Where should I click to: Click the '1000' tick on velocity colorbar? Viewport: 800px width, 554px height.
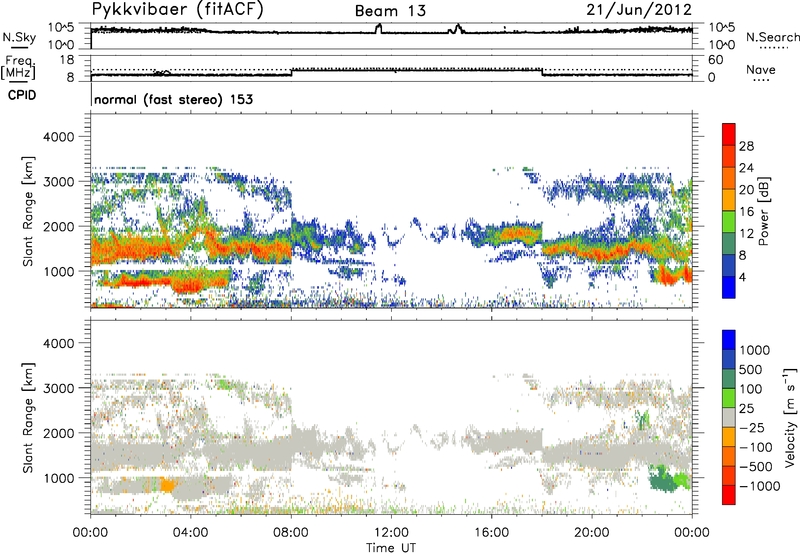click(x=755, y=350)
